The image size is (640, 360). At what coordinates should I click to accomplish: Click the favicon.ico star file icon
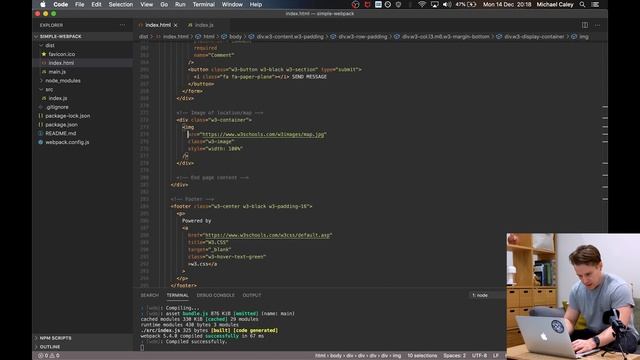[44, 54]
